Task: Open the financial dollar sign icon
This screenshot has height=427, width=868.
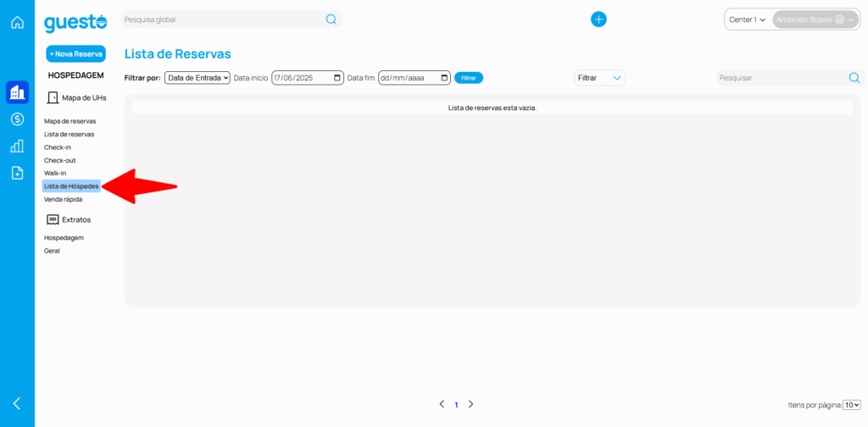Action: point(17,119)
